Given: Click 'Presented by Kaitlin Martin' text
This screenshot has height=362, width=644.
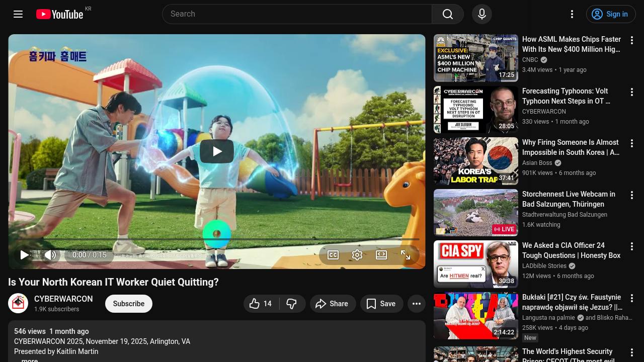Looking at the screenshot, I should click(x=56, y=351).
